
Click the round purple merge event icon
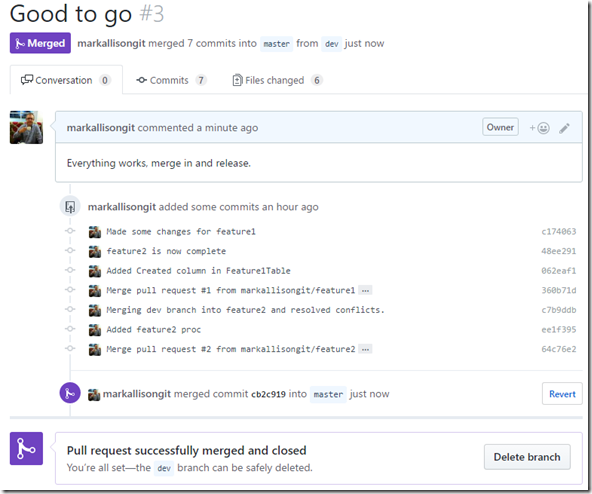tap(70, 393)
